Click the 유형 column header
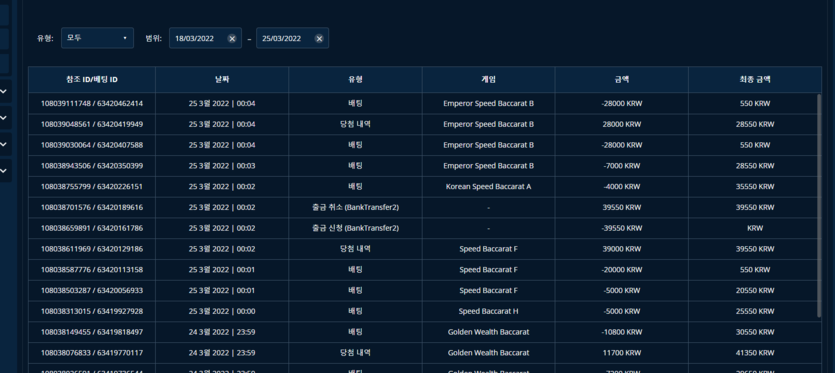Screen dimensions: 835x373 [x=355, y=79]
